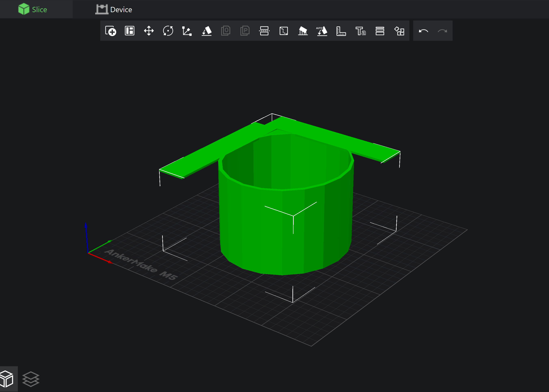Open the variable layer height tool

(380, 31)
